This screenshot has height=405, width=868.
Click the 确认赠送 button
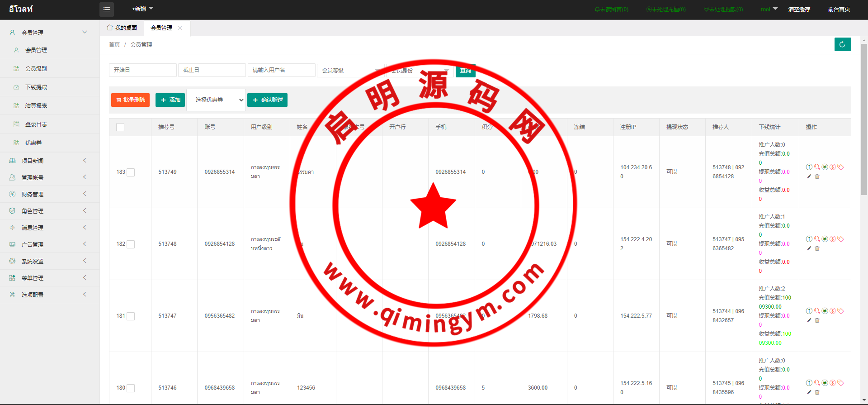click(267, 100)
